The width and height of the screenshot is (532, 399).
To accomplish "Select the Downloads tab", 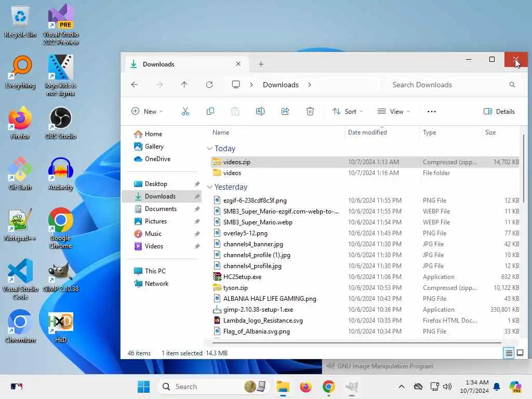I will (x=186, y=64).
